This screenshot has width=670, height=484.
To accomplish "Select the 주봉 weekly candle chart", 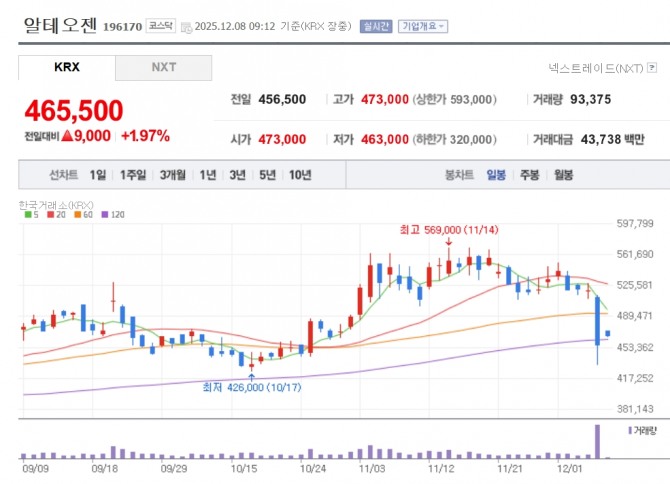I will [529, 175].
